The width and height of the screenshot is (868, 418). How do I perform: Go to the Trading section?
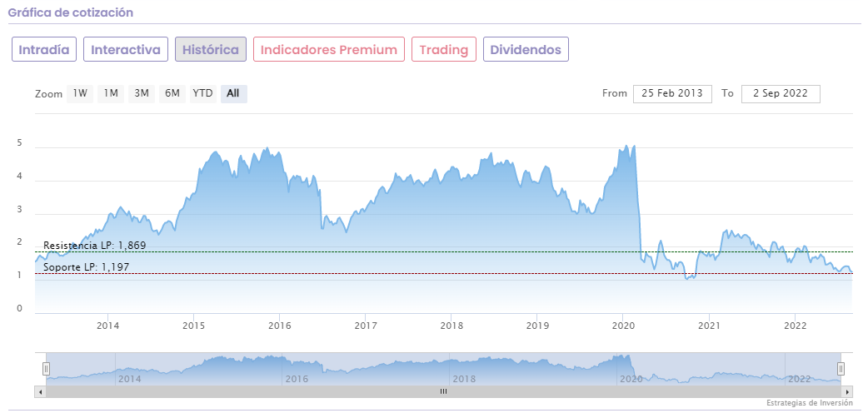click(x=444, y=49)
